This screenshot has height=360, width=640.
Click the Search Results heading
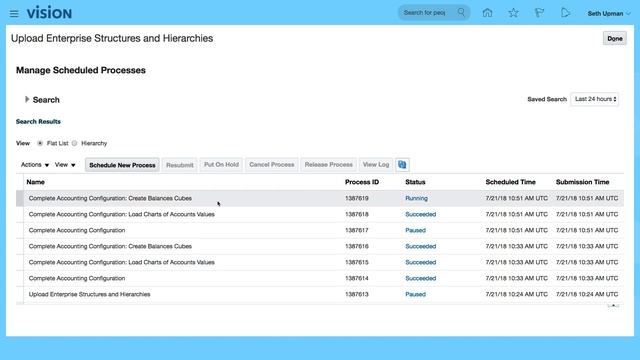pyautogui.click(x=38, y=122)
